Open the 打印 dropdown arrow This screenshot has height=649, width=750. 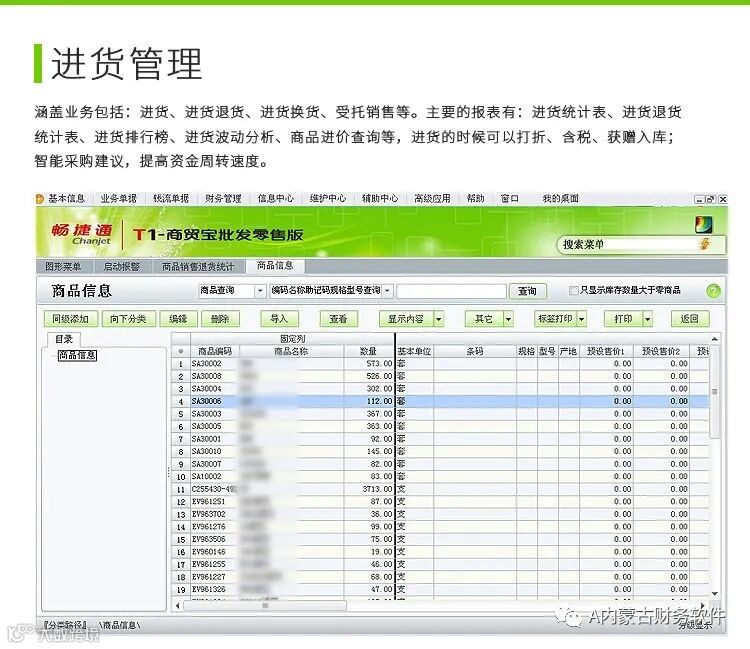(648, 319)
